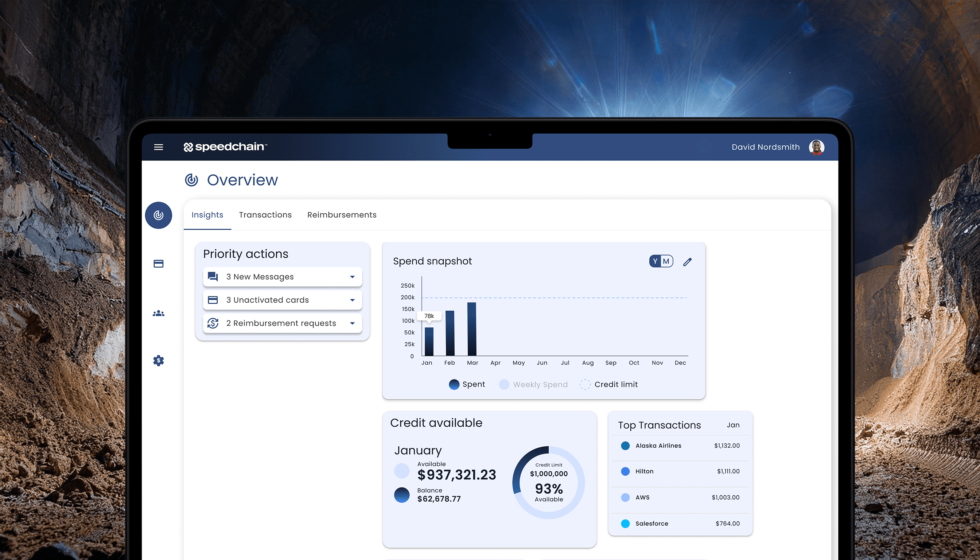Select the Overview sidebar icon

pyautogui.click(x=159, y=215)
